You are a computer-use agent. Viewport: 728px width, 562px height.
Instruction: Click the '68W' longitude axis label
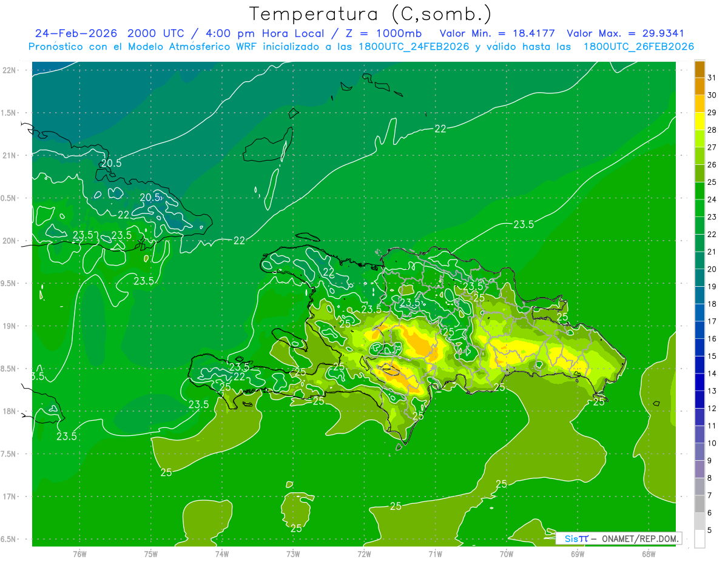click(649, 554)
